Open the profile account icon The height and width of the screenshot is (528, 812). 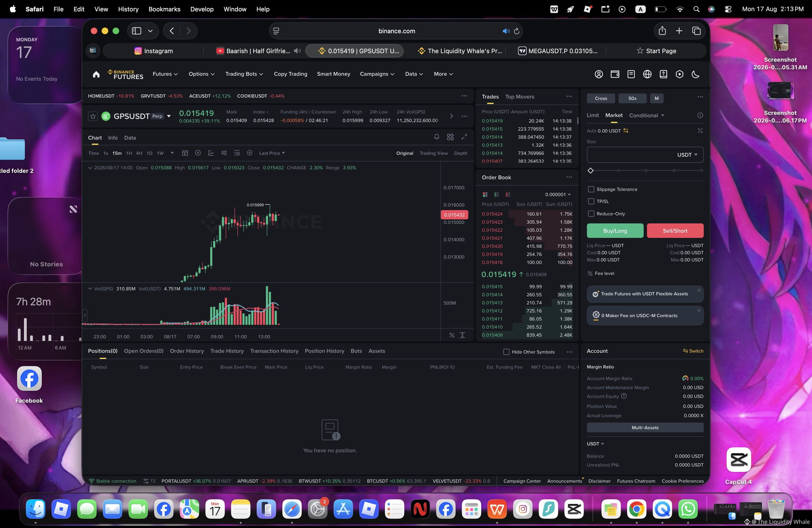point(599,74)
